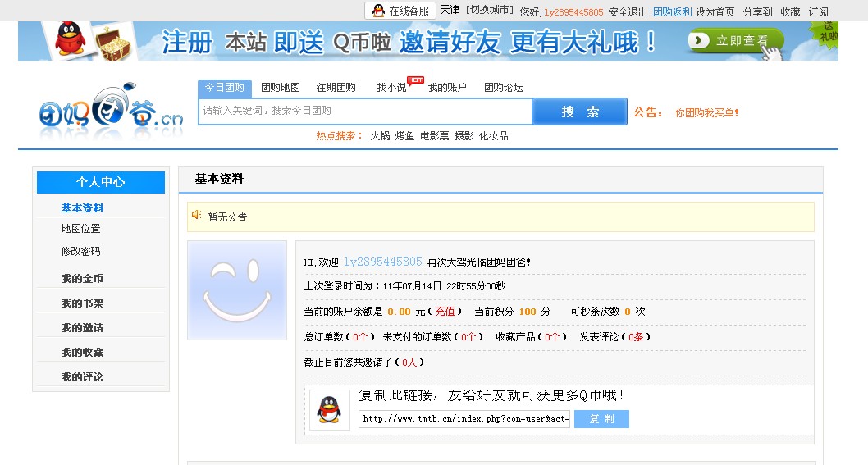868x465 pixels.
Task: Select hot search keyword 电影票
Action: tap(434, 136)
